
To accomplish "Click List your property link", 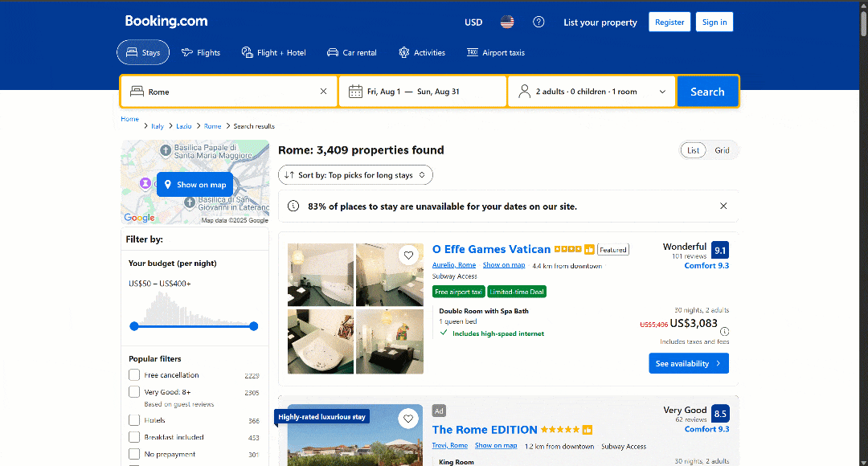I will (x=600, y=22).
